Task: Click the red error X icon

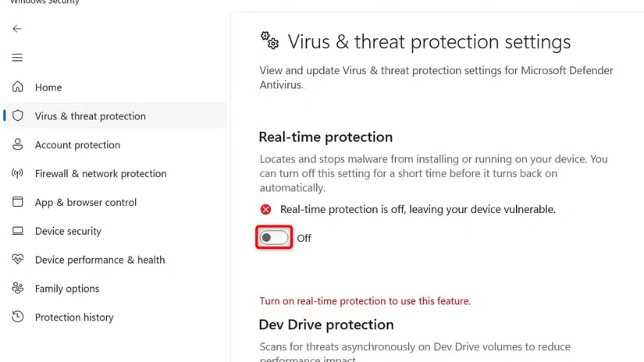Action: (x=266, y=209)
